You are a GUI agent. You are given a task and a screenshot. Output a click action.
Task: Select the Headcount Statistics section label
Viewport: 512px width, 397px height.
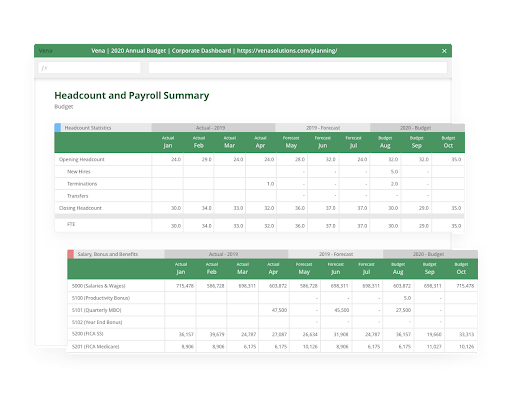tap(88, 128)
